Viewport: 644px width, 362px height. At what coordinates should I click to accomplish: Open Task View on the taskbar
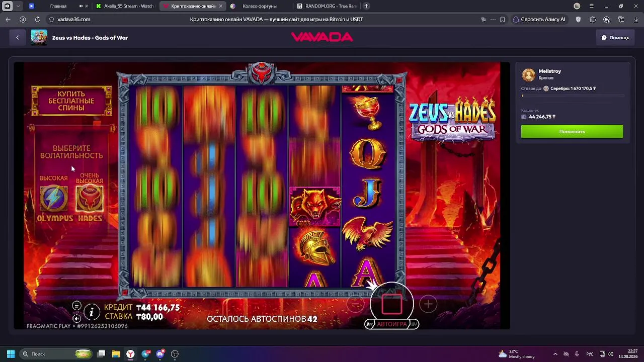click(x=101, y=354)
